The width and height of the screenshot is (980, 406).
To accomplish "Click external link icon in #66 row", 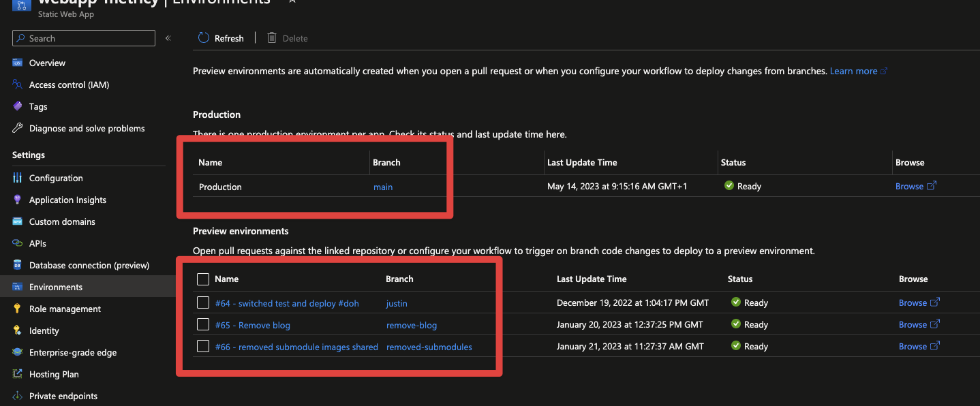I will point(935,346).
